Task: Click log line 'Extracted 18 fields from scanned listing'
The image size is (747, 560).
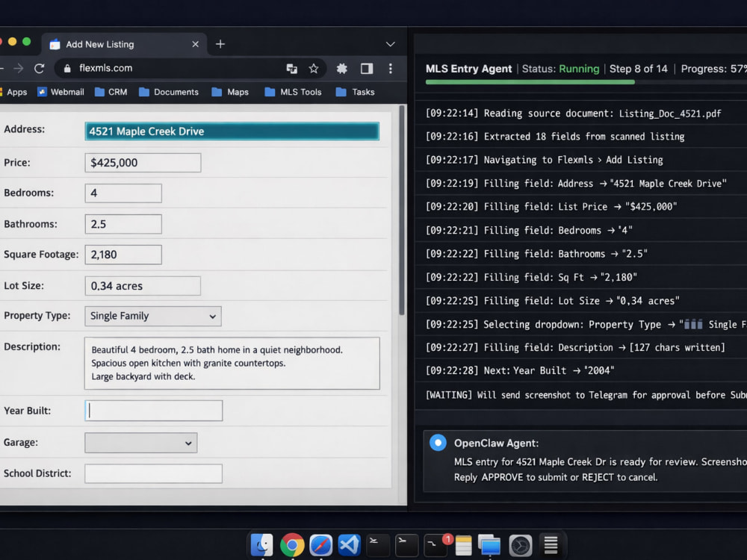Action: tap(555, 137)
